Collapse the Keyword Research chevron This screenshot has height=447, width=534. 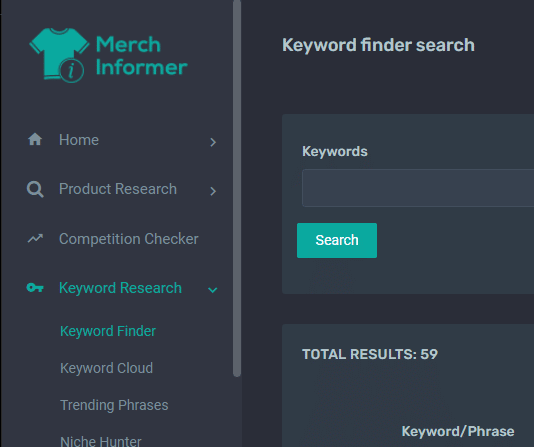(213, 290)
